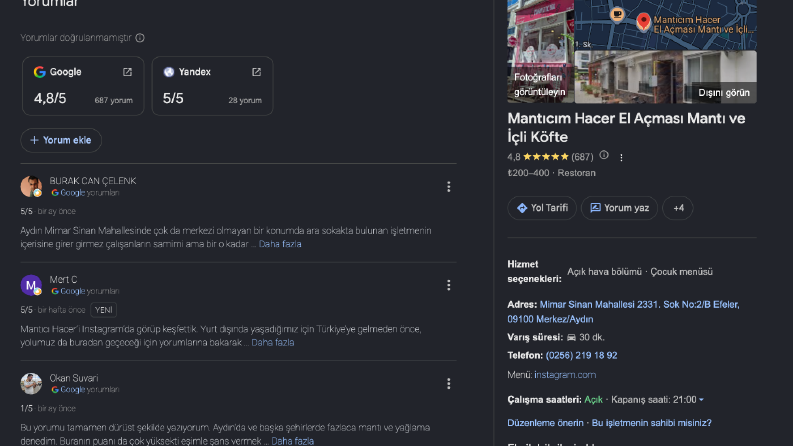Screen dimensions: 793x446
Task: Click info icon beside 687 rating count
Action: (604, 155)
